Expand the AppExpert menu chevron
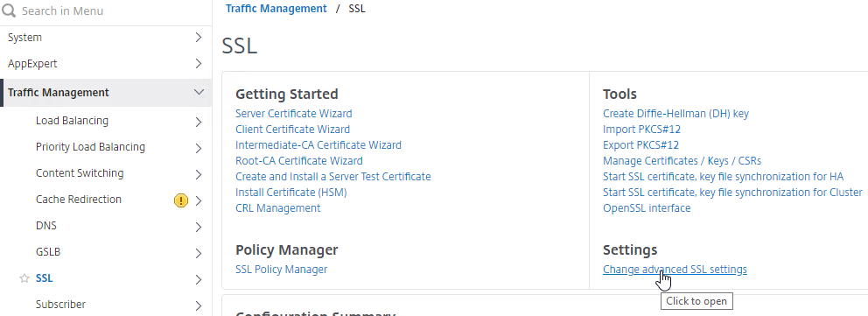Image resolution: width=868 pixels, height=316 pixels. click(198, 64)
